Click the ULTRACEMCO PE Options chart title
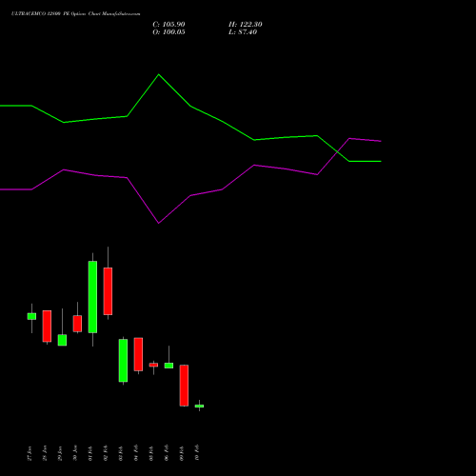This screenshot has width=476, height=476. 75,14
